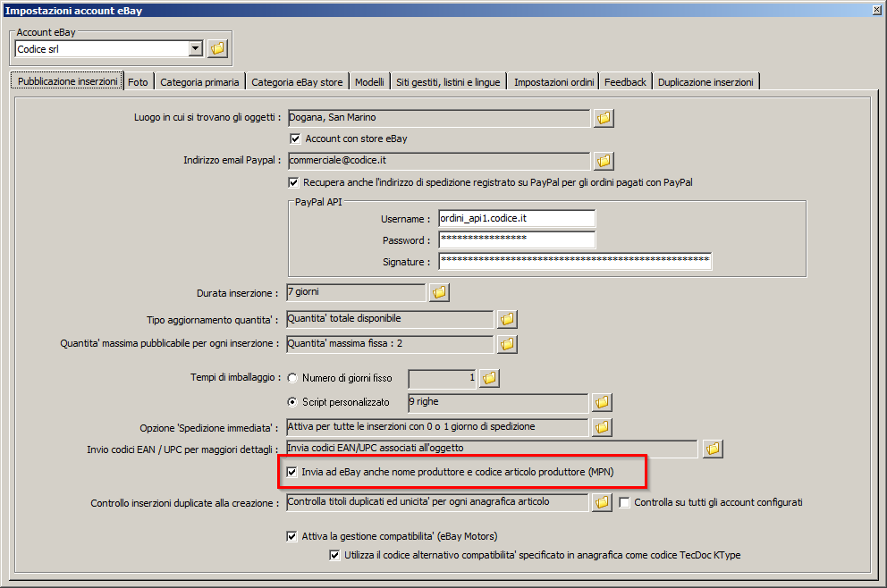This screenshot has width=887, height=588.
Task: Click Invia codici EAN/UPC associati all'oggetto field
Action: click(492, 449)
